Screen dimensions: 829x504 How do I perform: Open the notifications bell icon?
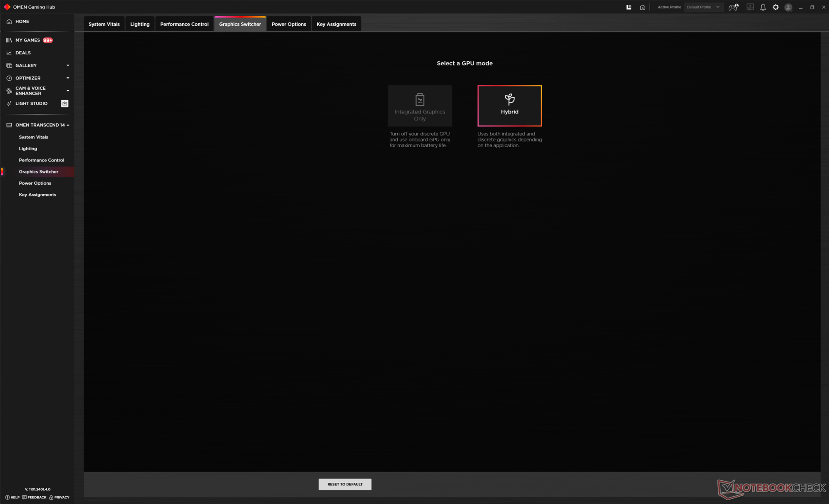tap(763, 7)
